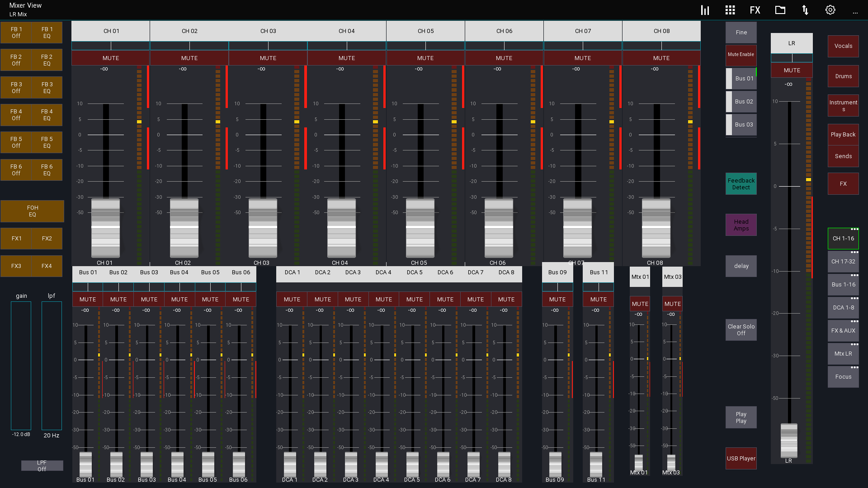Toggle FB 1 Off
The height and width of the screenshot is (488, 868).
(16, 33)
